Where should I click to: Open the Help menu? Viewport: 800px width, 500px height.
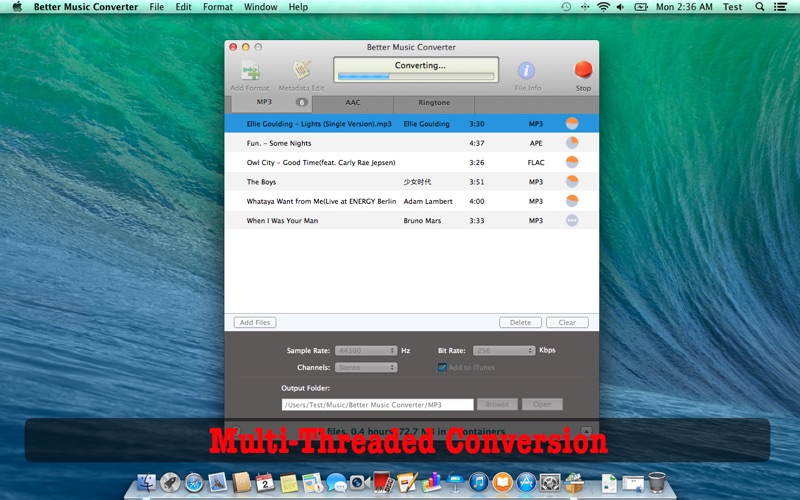[x=298, y=7]
